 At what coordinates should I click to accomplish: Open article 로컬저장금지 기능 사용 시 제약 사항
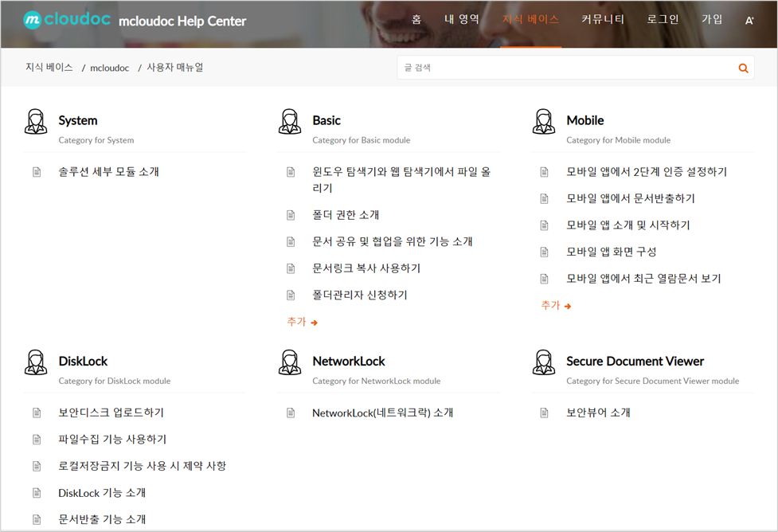143,466
